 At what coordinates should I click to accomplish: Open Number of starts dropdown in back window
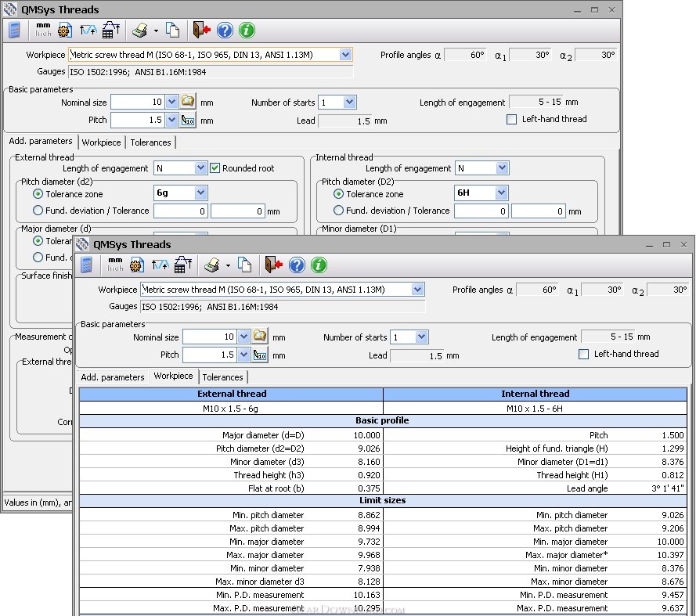coord(349,102)
